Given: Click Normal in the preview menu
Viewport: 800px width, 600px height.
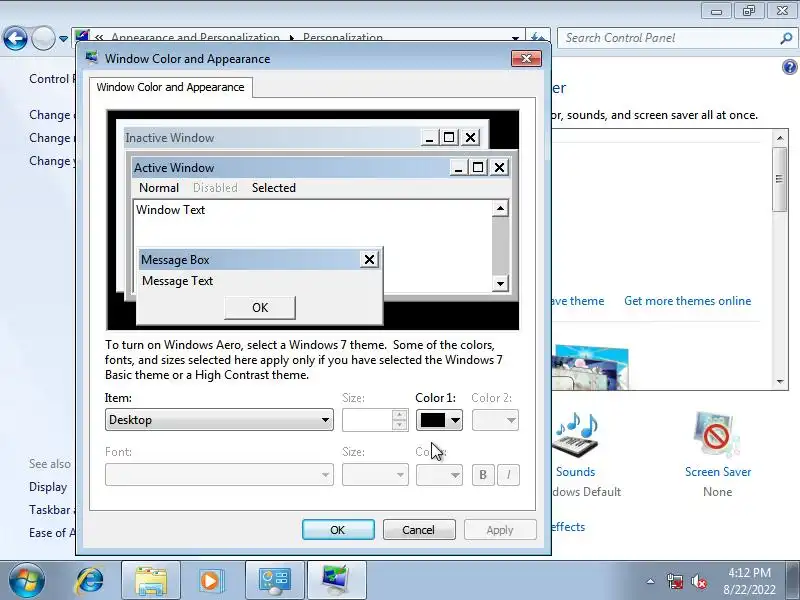Looking at the screenshot, I should 159,188.
